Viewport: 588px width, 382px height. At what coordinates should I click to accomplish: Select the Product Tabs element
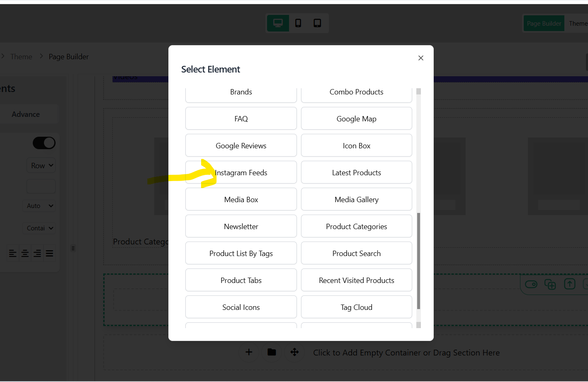coord(241,280)
